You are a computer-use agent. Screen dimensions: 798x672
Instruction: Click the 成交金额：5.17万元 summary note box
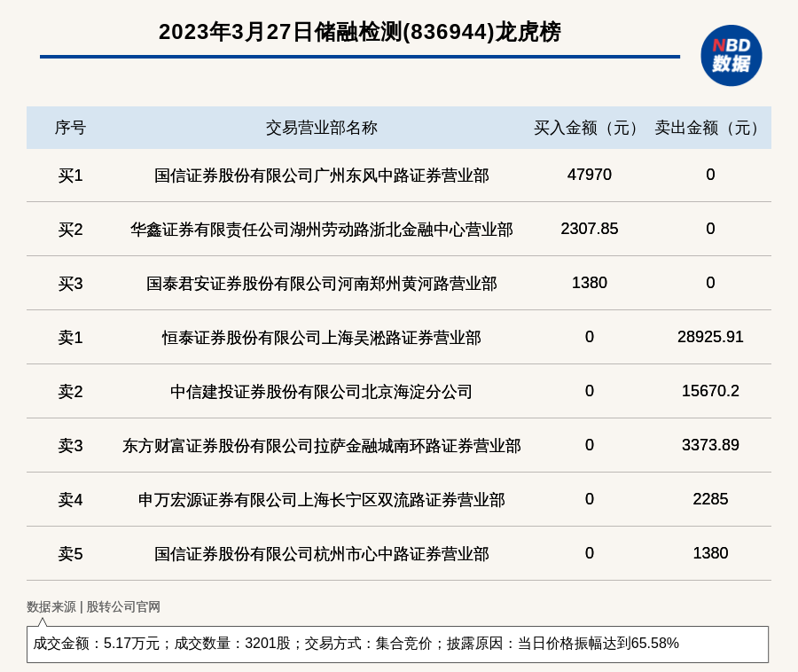click(x=397, y=644)
